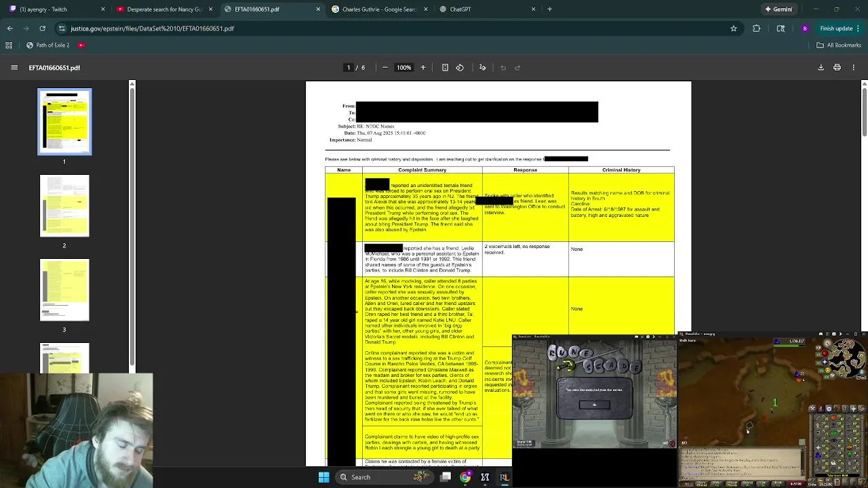The height and width of the screenshot is (488, 868).
Task: Open the YouTube bookmark icon
Action: pyautogui.click(x=81, y=45)
